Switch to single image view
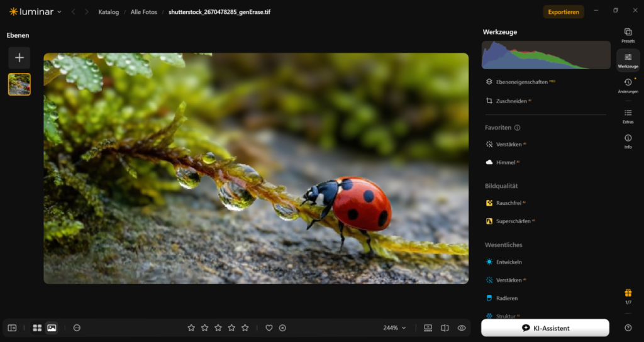644x342 pixels. click(52, 328)
